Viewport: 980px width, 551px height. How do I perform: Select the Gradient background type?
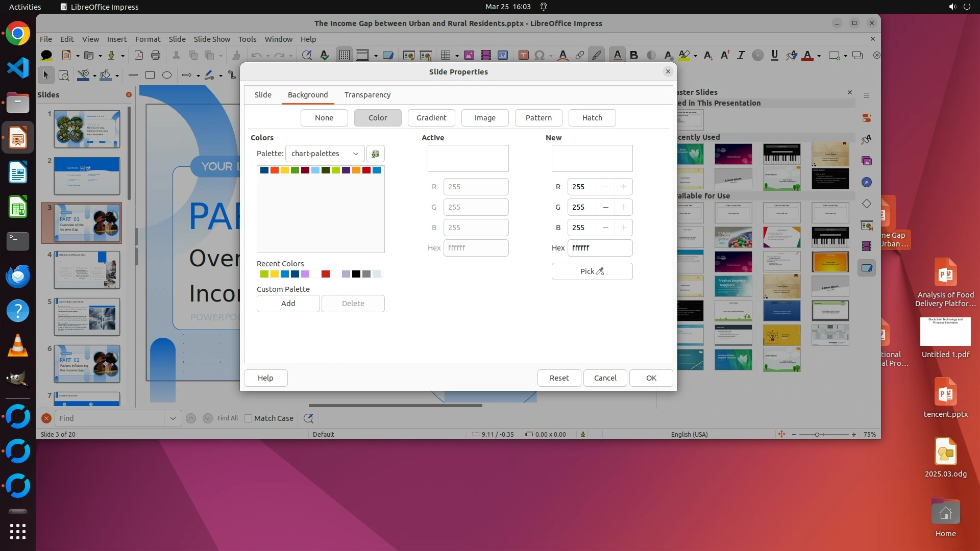[x=431, y=118]
